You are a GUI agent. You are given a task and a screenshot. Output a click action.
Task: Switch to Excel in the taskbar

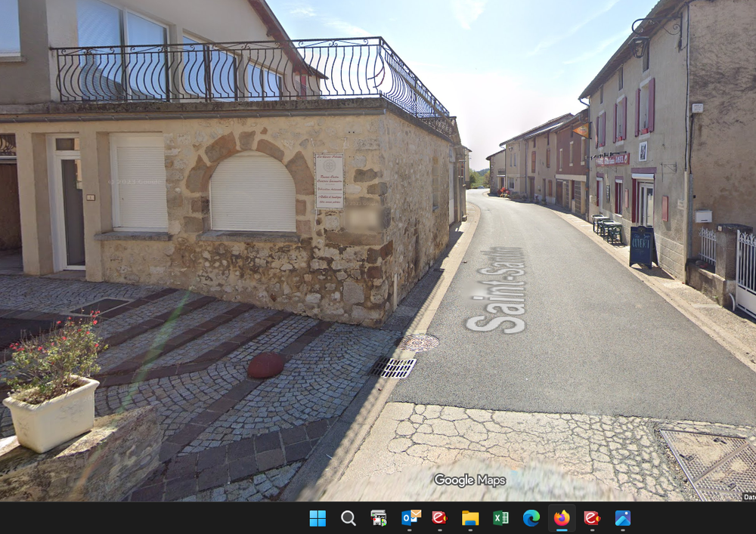500,518
